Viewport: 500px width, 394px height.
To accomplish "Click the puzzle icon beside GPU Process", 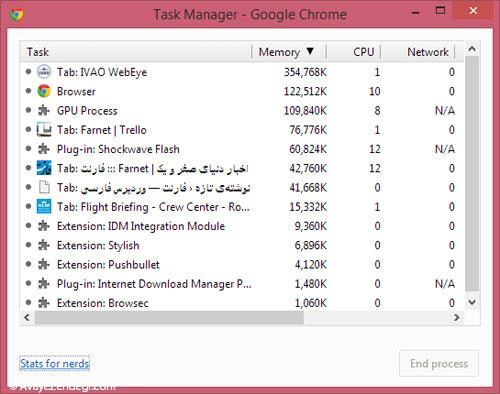I will pyautogui.click(x=44, y=111).
